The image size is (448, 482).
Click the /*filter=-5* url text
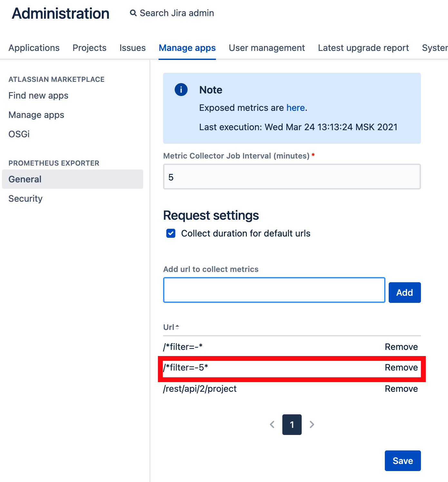point(186,367)
